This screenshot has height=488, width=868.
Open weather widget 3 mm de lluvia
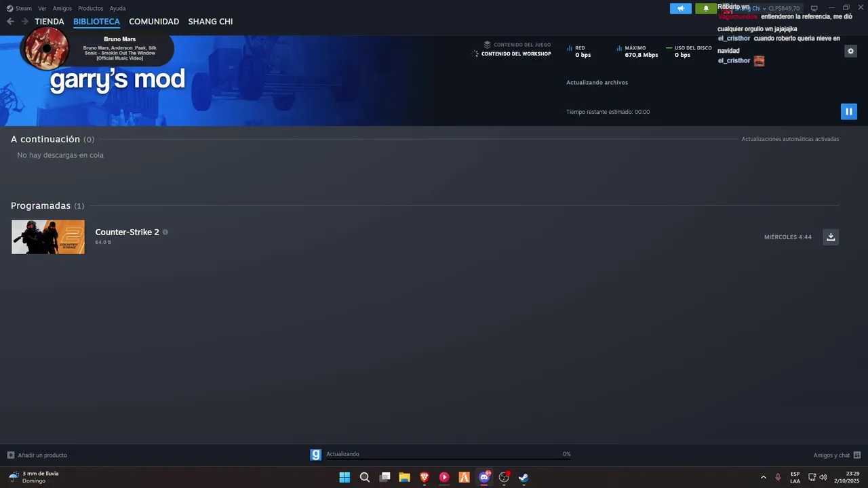34,477
